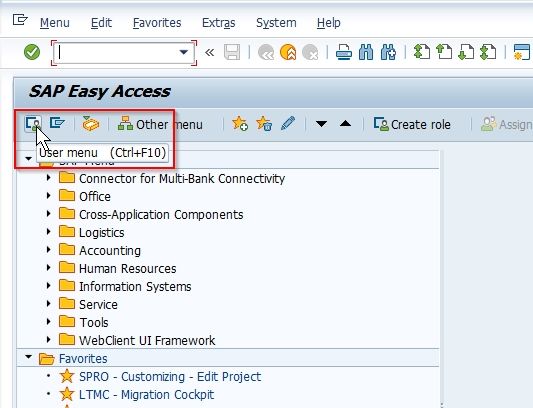Click the Print icon

[x=344, y=52]
